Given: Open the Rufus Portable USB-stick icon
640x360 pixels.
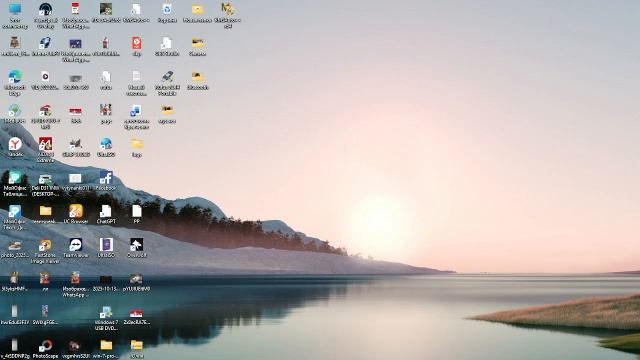Looking at the screenshot, I should tap(167, 76).
